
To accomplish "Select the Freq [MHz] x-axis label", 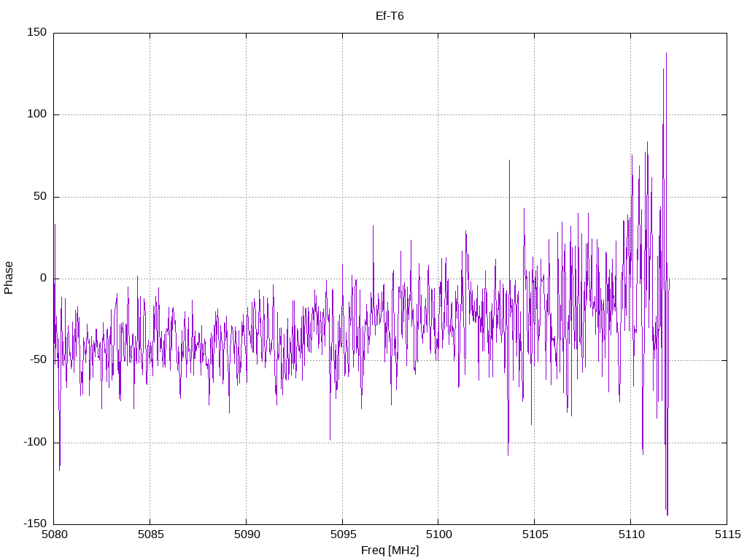I will coord(390,551).
